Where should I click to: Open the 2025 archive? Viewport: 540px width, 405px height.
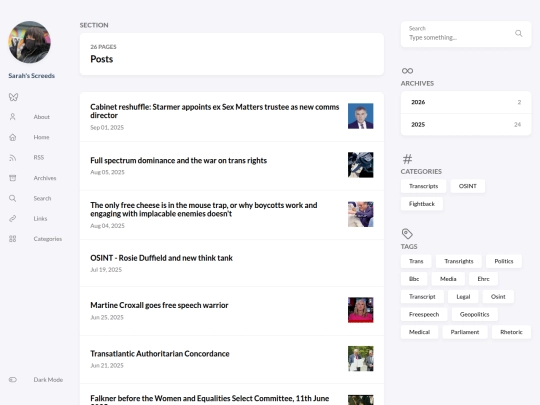[x=466, y=124]
